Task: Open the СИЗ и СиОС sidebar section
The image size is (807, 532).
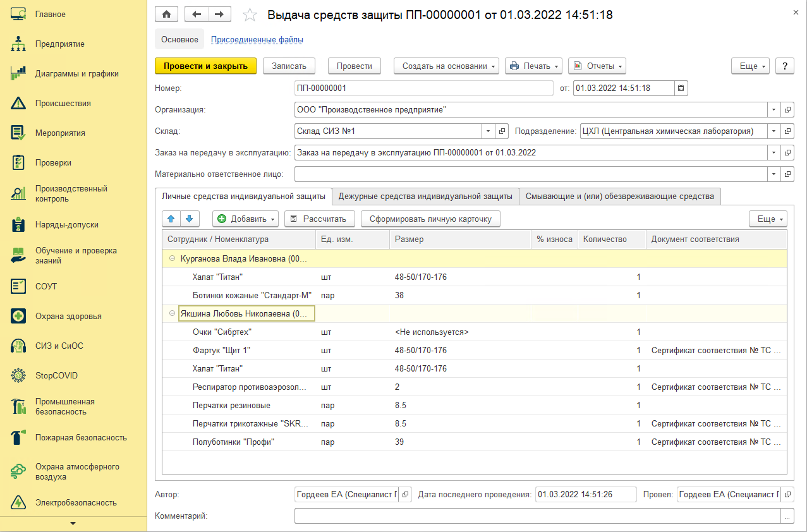Action: [59, 346]
